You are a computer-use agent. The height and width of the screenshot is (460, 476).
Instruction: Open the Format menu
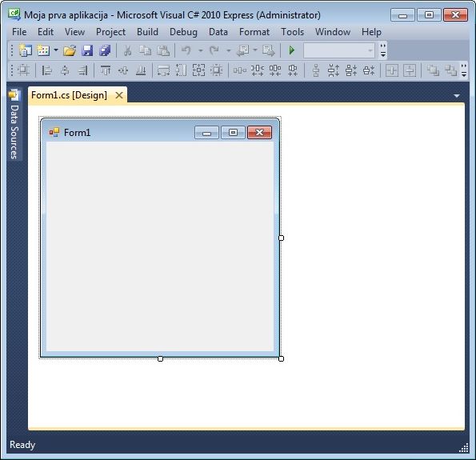click(254, 32)
